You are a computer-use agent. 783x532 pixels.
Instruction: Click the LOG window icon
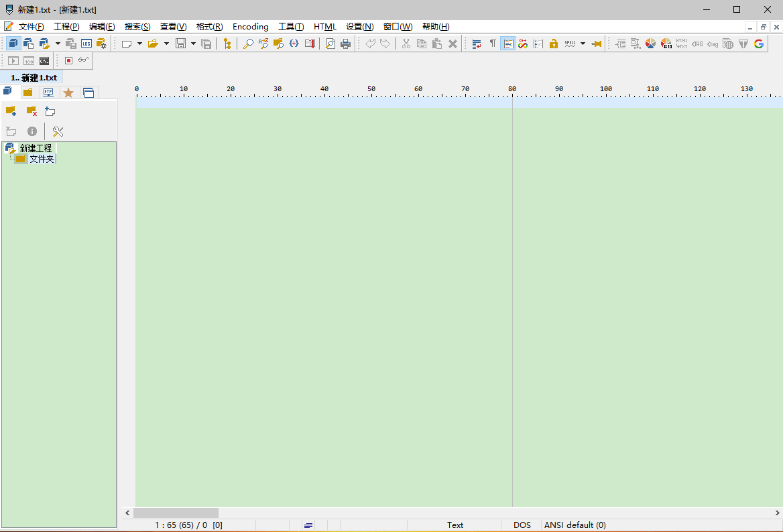click(86, 44)
